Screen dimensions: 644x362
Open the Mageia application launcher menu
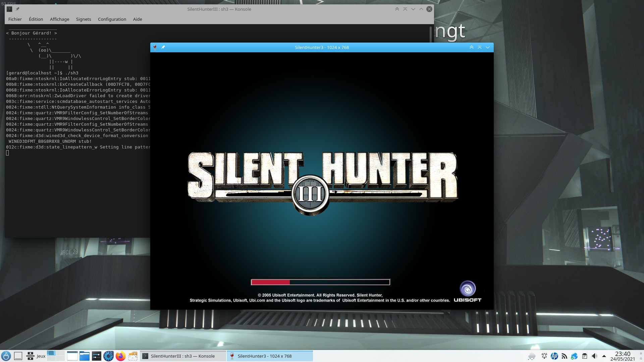(x=6, y=356)
